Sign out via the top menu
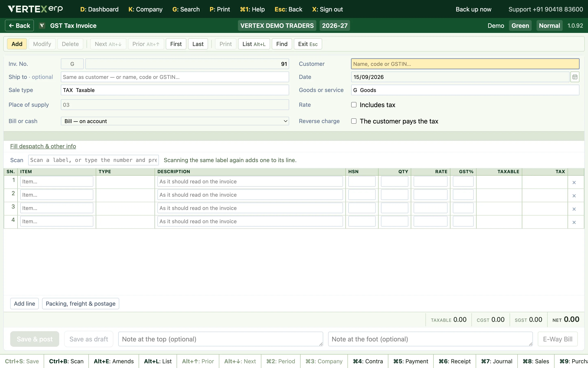 coord(327,9)
